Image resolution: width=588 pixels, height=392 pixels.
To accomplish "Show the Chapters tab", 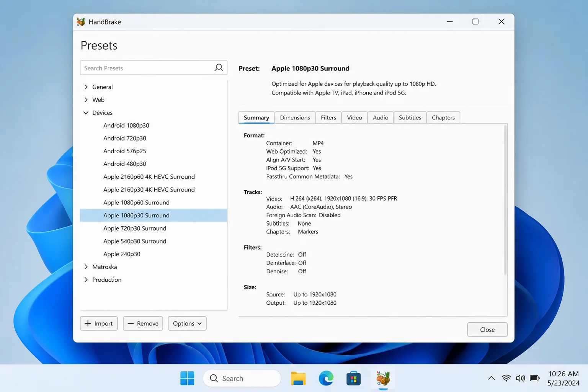I will pyautogui.click(x=443, y=118).
